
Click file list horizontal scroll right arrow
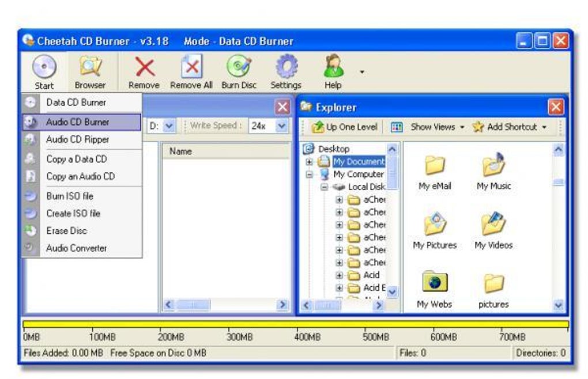pos(282,305)
